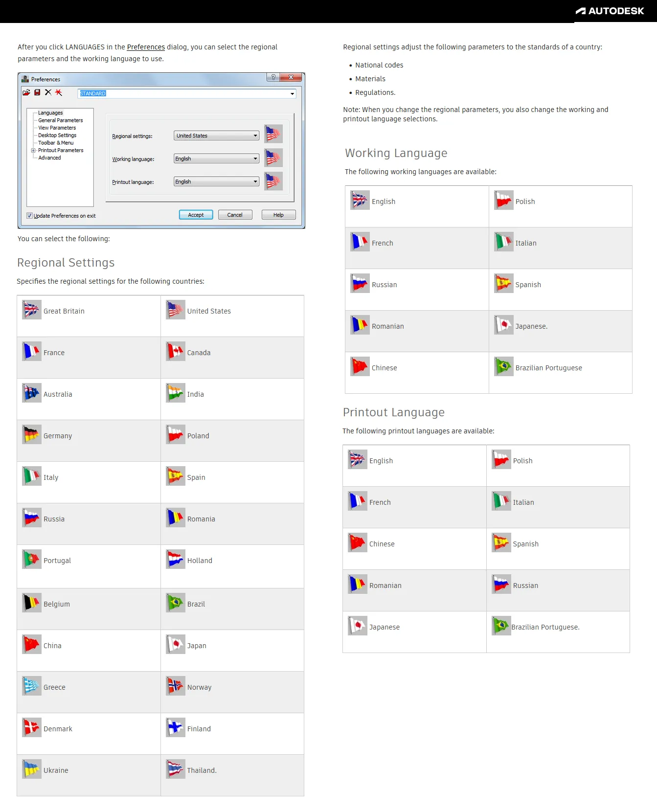Open the STANDARD preferences file dropdown
Image resolution: width=657 pixels, height=812 pixels.
click(x=187, y=93)
